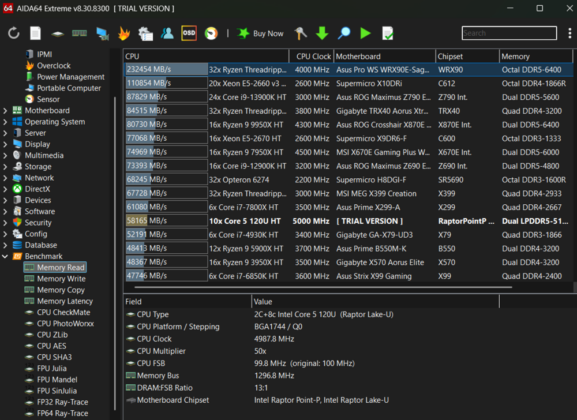Select the Memory Bus field row
The image size is (577, 420).
311,375
